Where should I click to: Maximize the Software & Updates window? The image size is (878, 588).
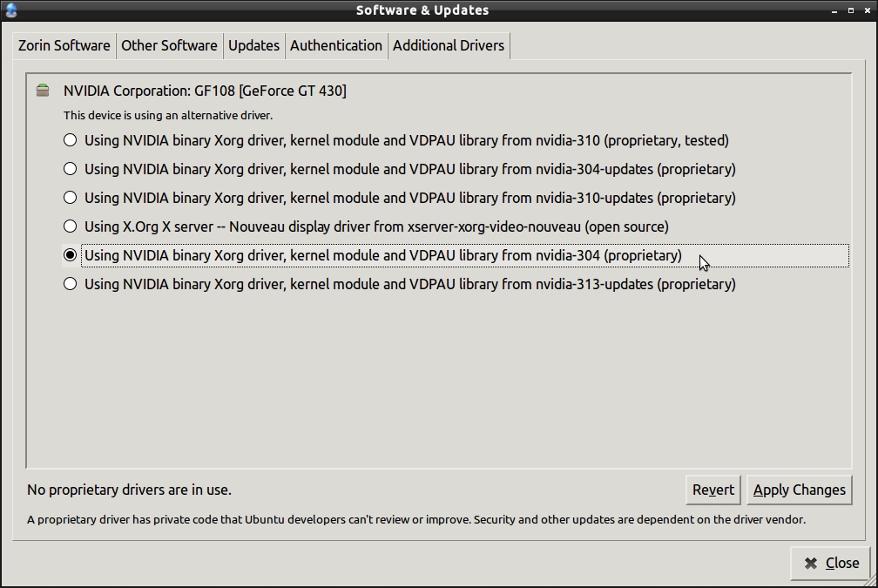[x=851, y=10]
